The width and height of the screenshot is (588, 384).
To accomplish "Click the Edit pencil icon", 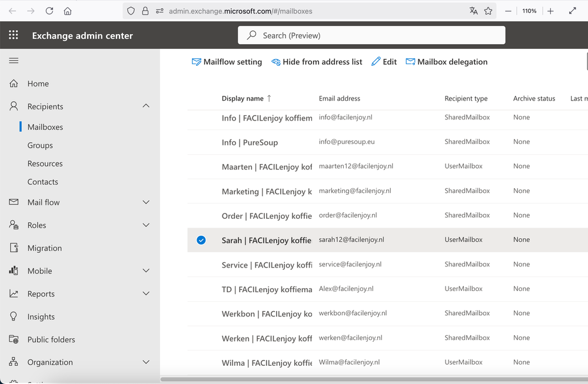I will coord(376,62).
